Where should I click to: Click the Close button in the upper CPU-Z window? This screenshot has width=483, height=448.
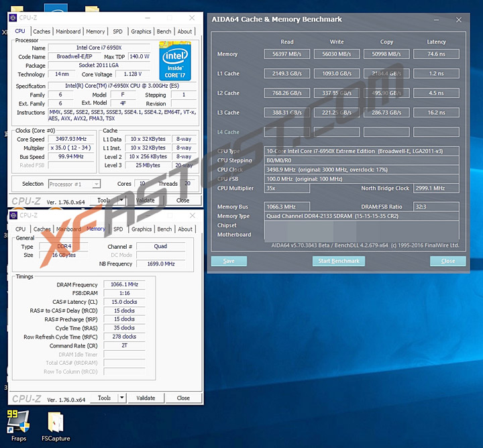coord(183,201)
